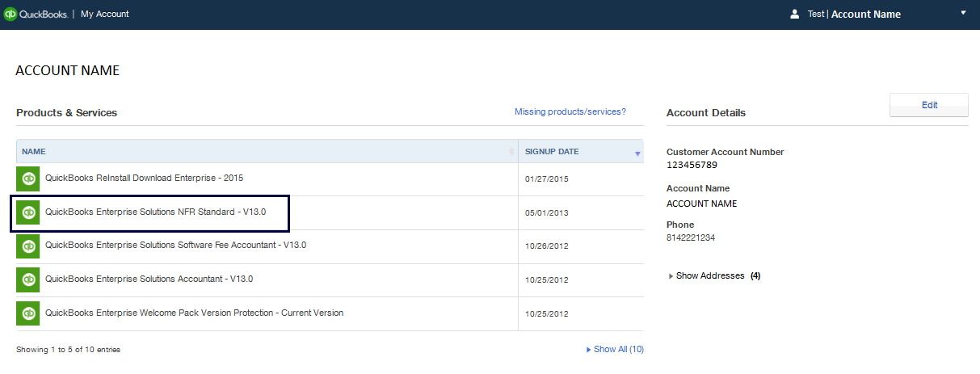The image size is (980, 374).
Task: Sort the table by the NAME column
Action: coord(267,151)
